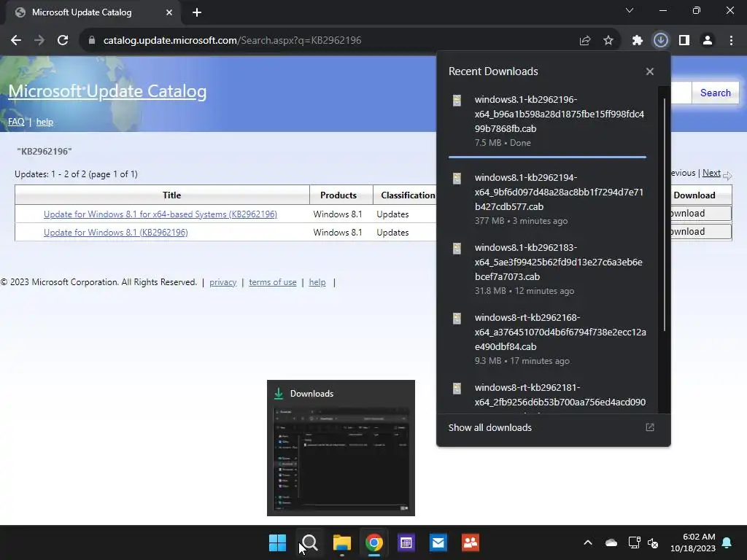This screenshot has height=560, width=747.
Task: Expand the hidden system tray icons
Action: click(x=588, y=542)
